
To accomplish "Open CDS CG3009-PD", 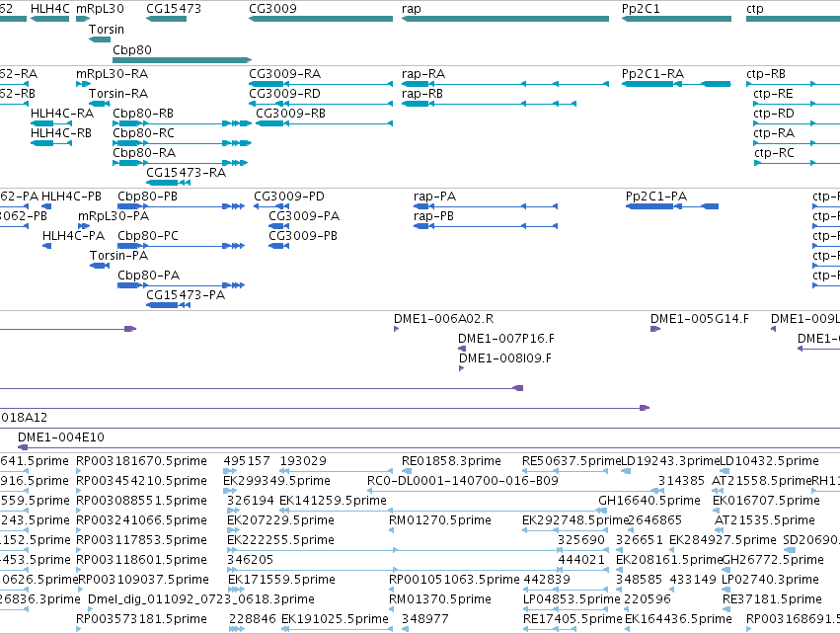I will pos(289,197).
